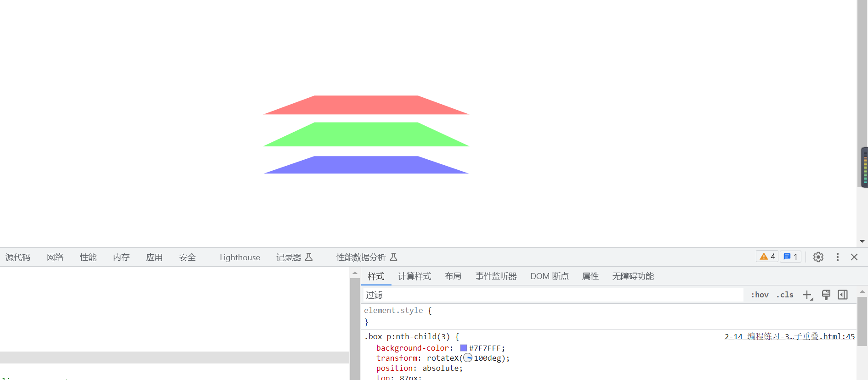Switch to the 无障碍功能 subtab
The width and height of the screenshot is (868, 380).
tap(633, 276)
